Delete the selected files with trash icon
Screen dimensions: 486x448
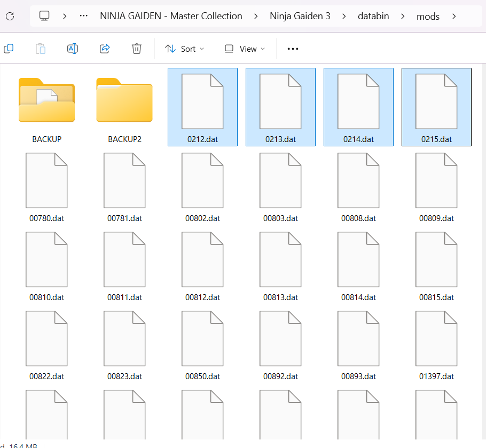pyautogui.click(x=137, y=49)
